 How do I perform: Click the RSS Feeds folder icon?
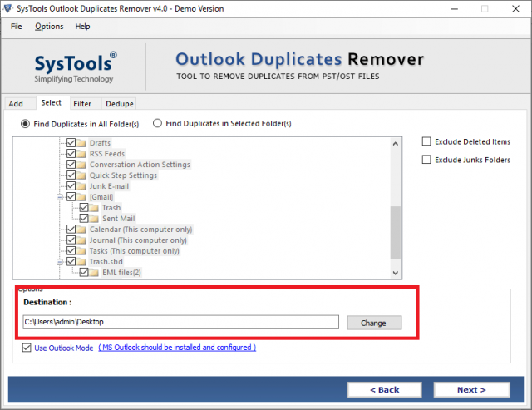tap(81, 154)
